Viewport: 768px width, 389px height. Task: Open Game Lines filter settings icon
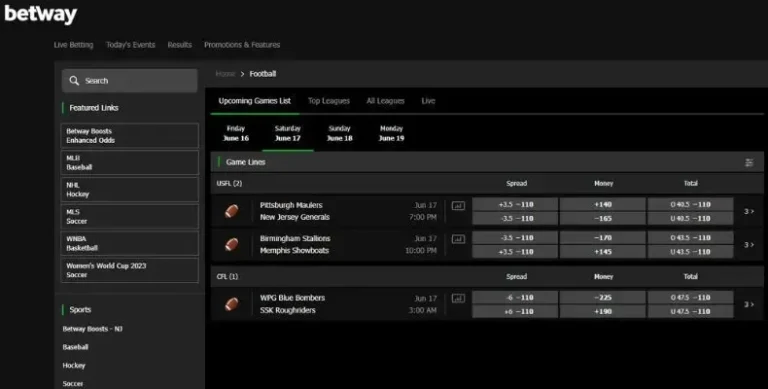tap(749, 162)
